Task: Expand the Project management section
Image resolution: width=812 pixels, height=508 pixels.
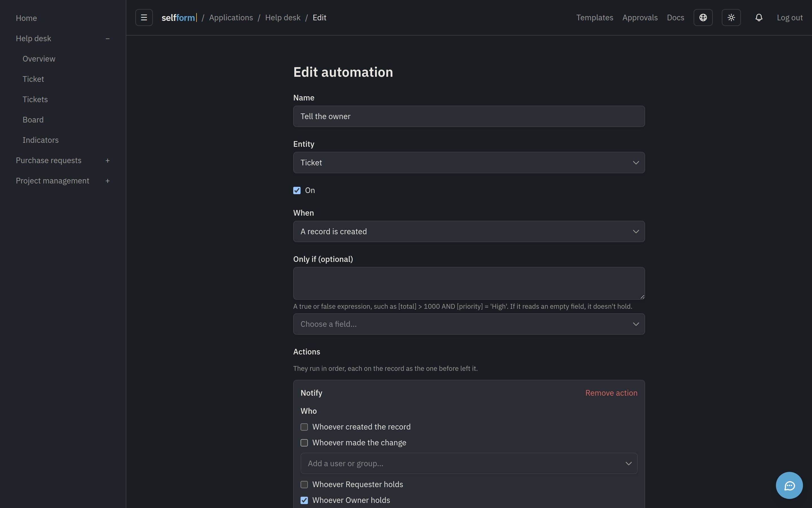Action: (x=107, y=181)
